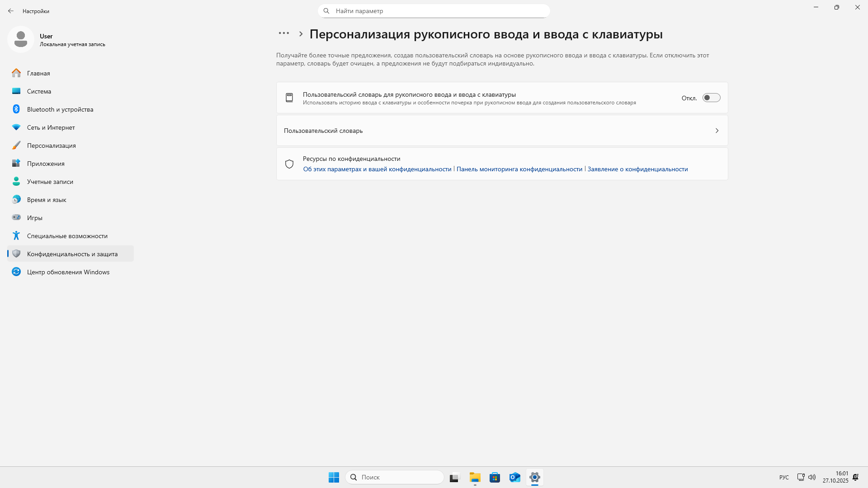Expand the Пользовательский словарь item
This screenshot has width=868, height=488.
pyautogui.click(x=502, y=131)
